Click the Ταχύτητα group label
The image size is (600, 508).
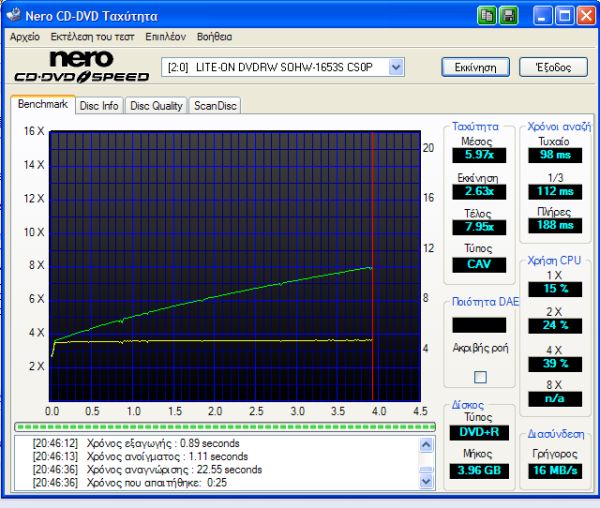click(x=476, y=127)
